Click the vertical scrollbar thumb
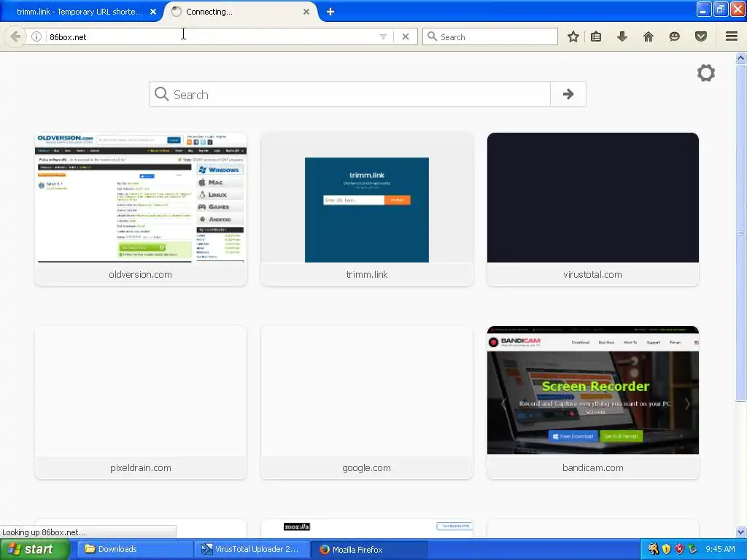Screen dimensions: 747x560 740,233
